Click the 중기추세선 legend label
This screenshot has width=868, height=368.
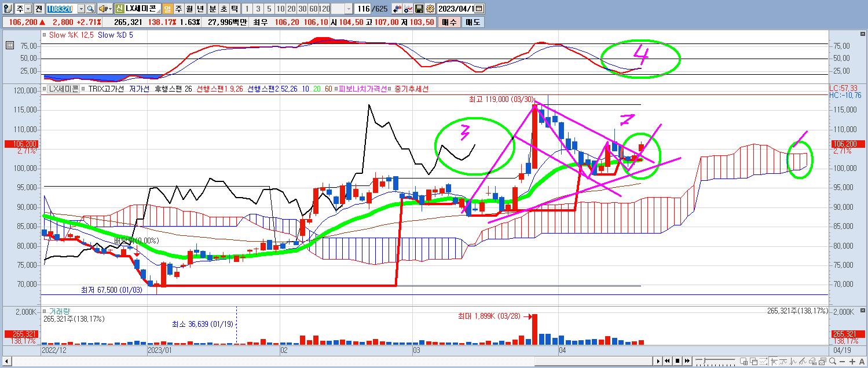click(411, 89)
